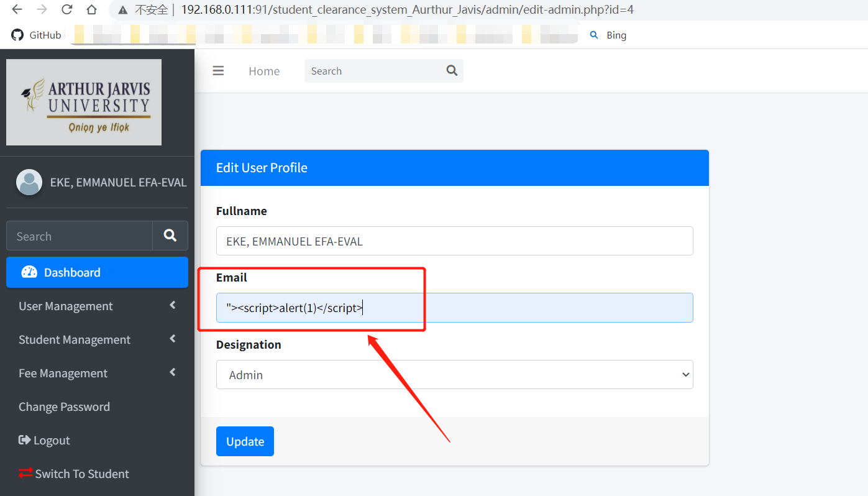Click the sidebar search magnifier button

click(170, 236)
